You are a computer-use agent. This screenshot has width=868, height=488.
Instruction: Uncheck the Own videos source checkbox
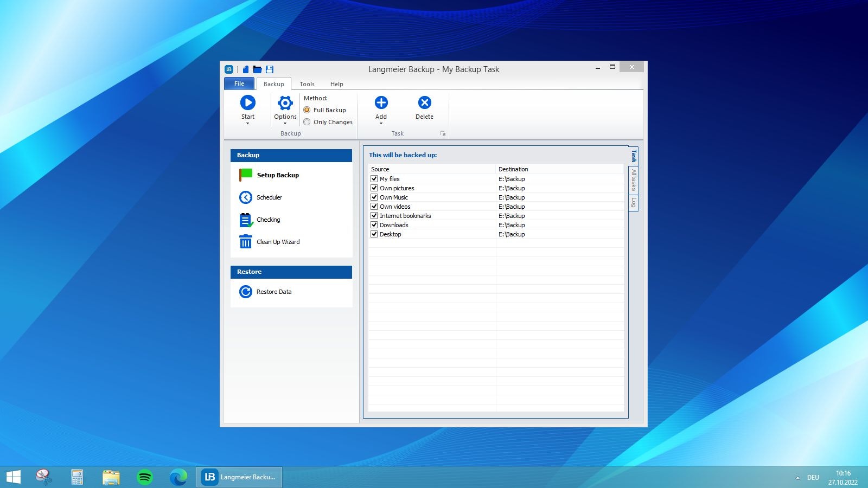click(374, 206)
